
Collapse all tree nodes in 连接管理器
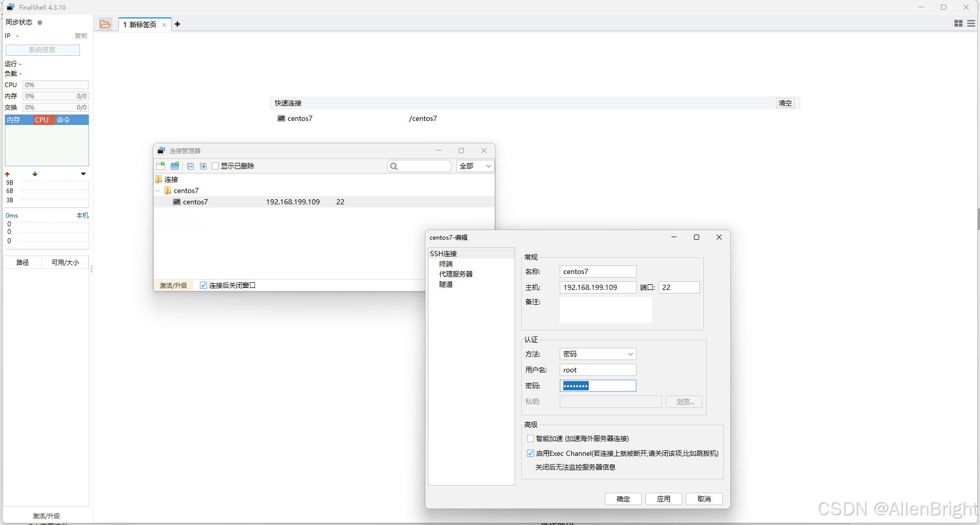coord(190,166)
